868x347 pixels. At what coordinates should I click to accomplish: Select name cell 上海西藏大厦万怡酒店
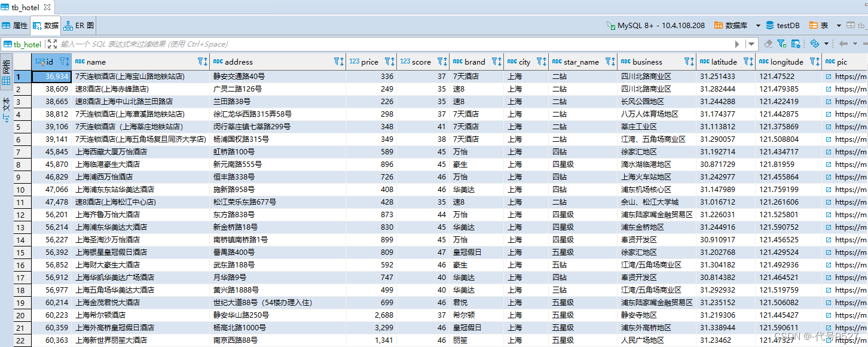[140, 152]
